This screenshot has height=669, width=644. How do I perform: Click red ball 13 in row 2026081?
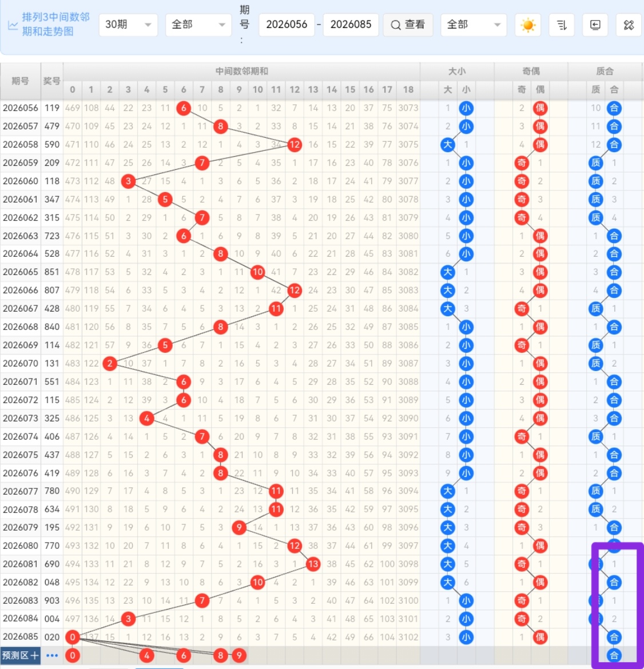click(x=313, y=564)
